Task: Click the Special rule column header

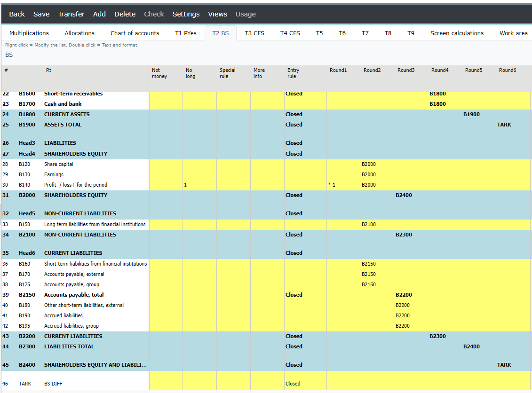Action: (227, 73)
